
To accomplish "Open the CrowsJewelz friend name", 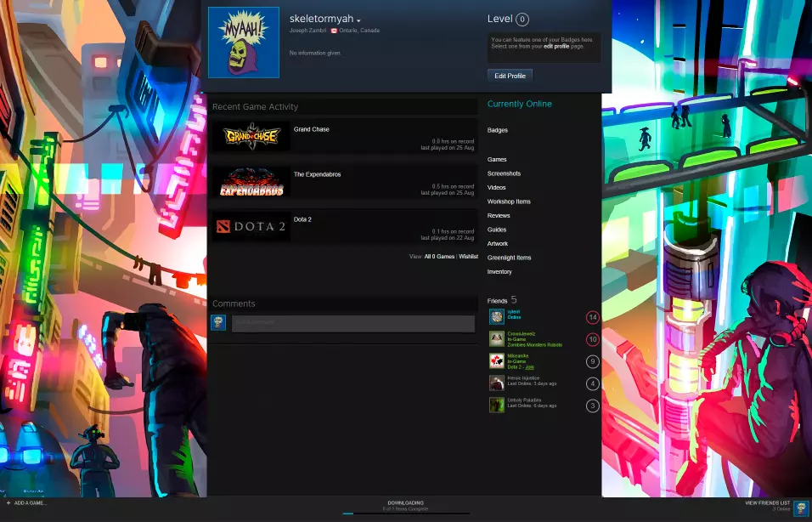I will pyautogui.click(x=521, y=334).
